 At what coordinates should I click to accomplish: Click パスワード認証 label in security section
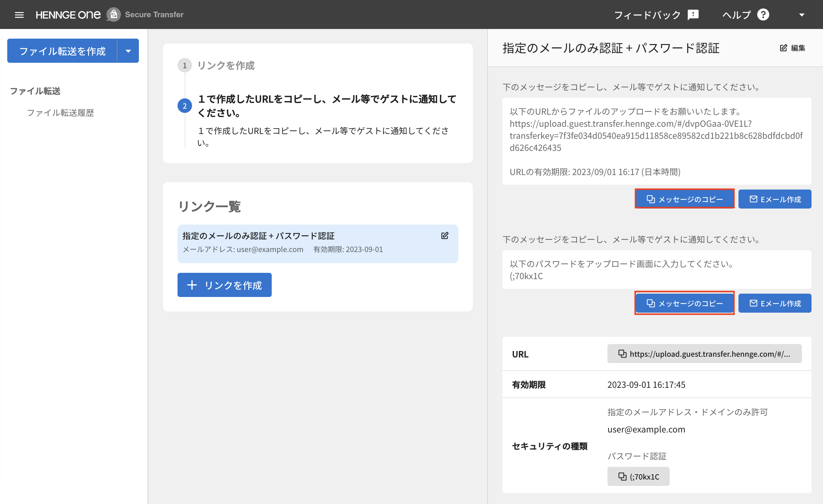tap(637, 456)
